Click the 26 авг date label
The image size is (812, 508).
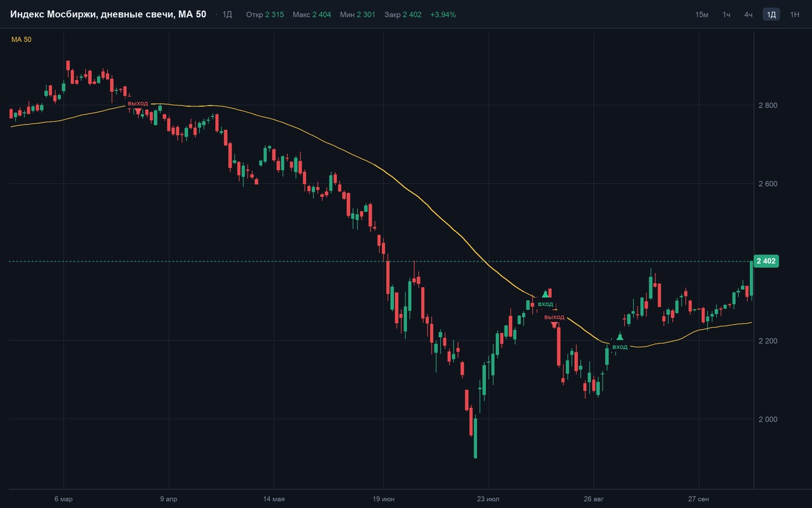click(x=593, y=499)
